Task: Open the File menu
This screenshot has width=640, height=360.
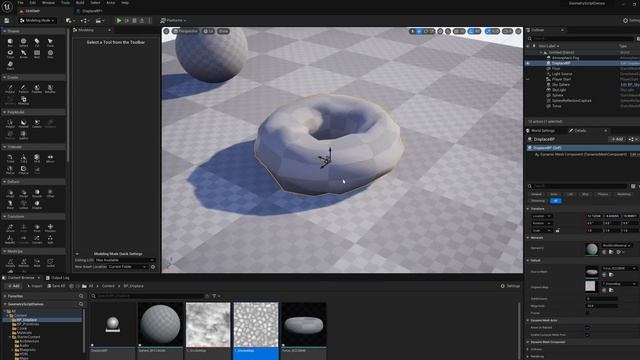Action: 20,3
